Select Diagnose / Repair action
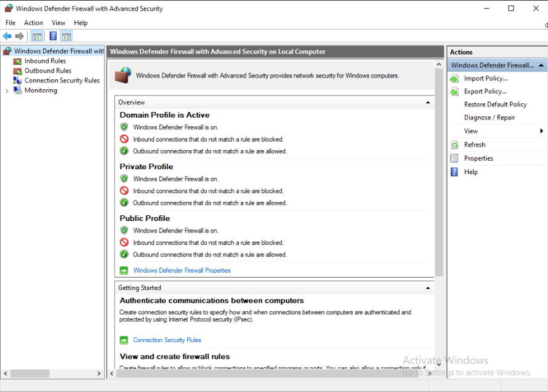 click(490, 118)
